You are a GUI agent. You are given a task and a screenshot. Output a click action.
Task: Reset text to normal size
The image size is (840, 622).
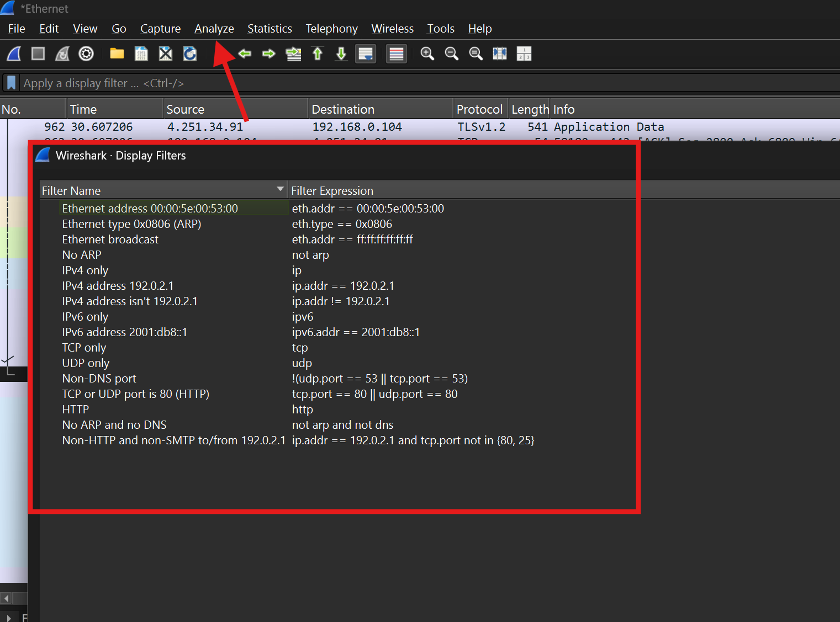[x=476, y=54]
